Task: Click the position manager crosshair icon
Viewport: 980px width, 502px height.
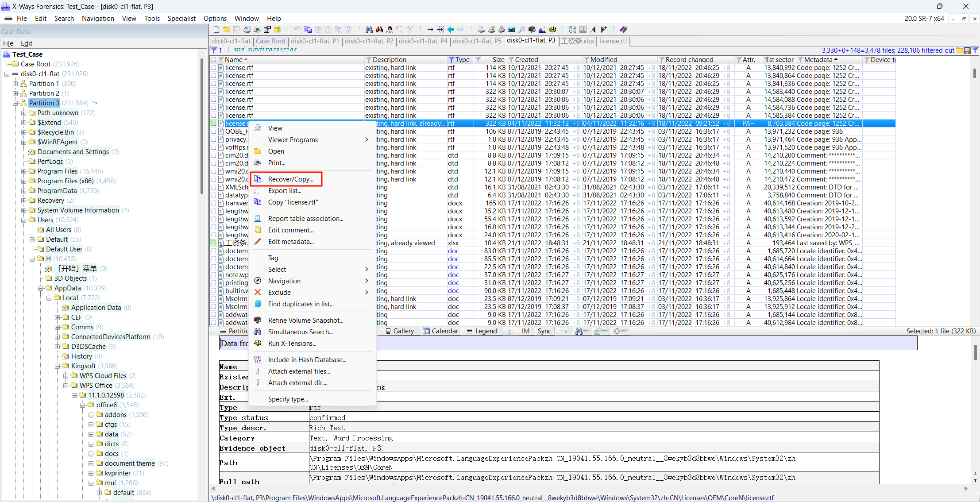Action: click(621, 331)
